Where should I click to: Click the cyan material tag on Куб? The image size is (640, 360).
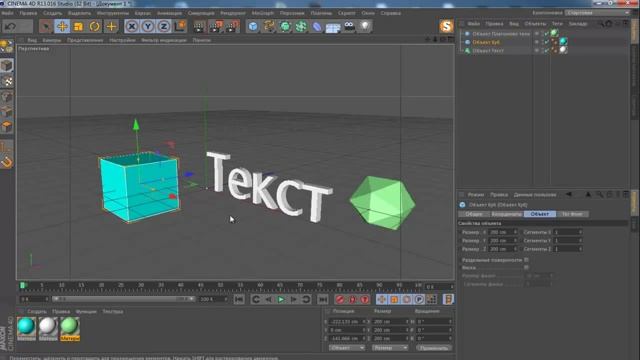563,42
